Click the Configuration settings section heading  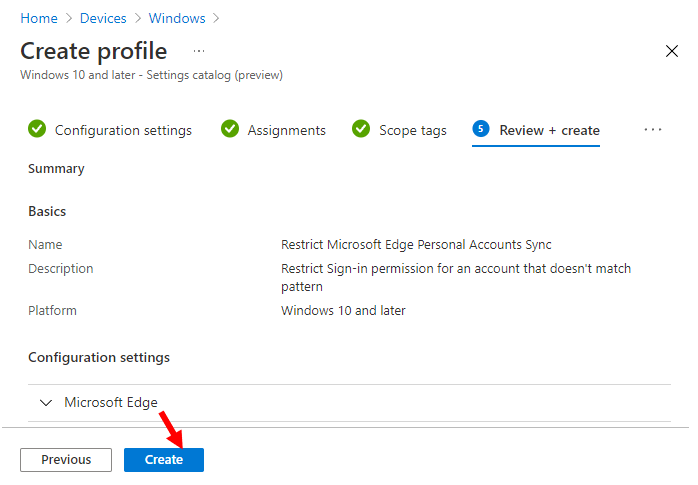click(99, 358)
